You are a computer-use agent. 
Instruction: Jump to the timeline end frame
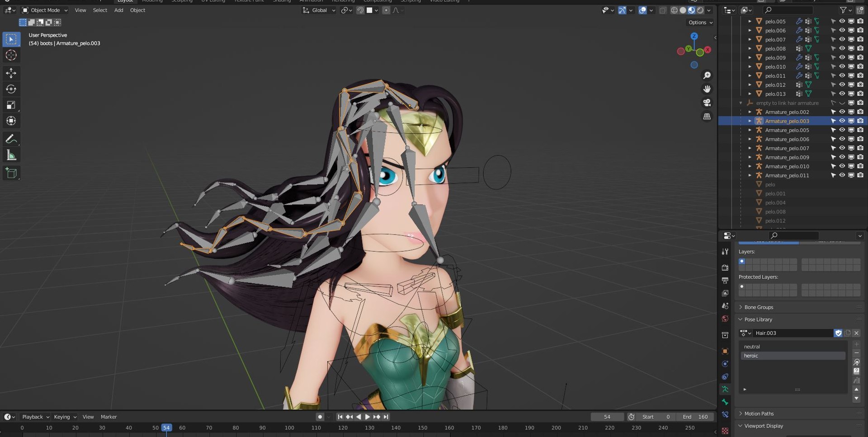click(x=386, y=417)
